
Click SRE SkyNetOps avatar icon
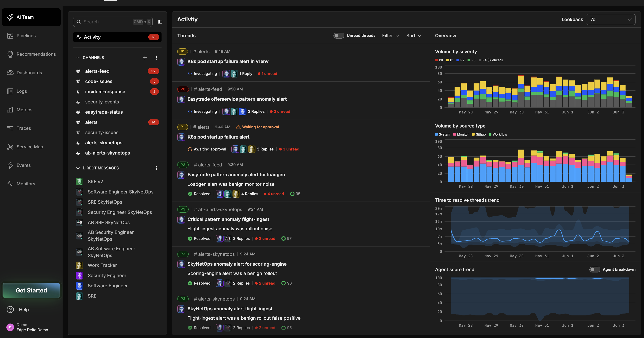(x=79, y=202)
